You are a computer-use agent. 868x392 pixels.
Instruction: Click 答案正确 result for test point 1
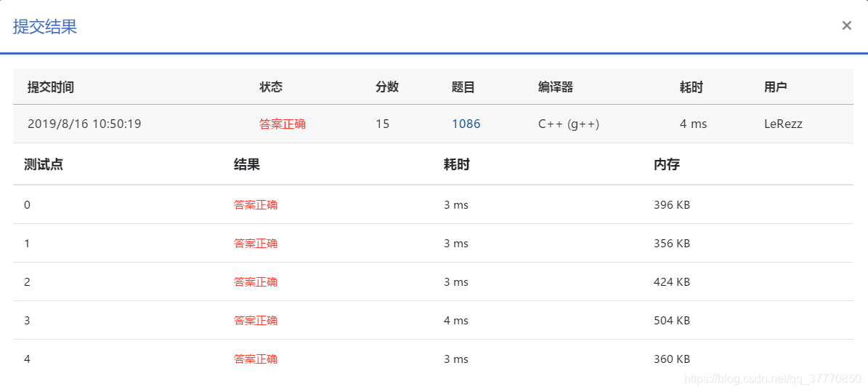point(256,244)
